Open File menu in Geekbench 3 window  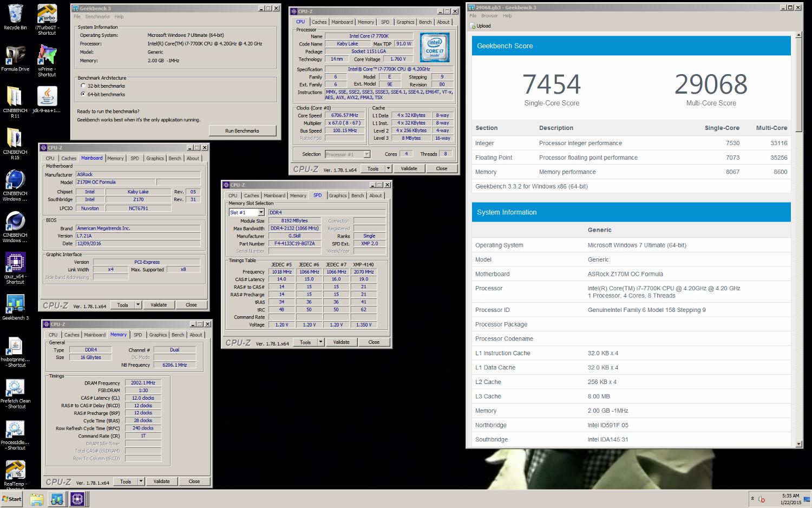coord(77,17)
